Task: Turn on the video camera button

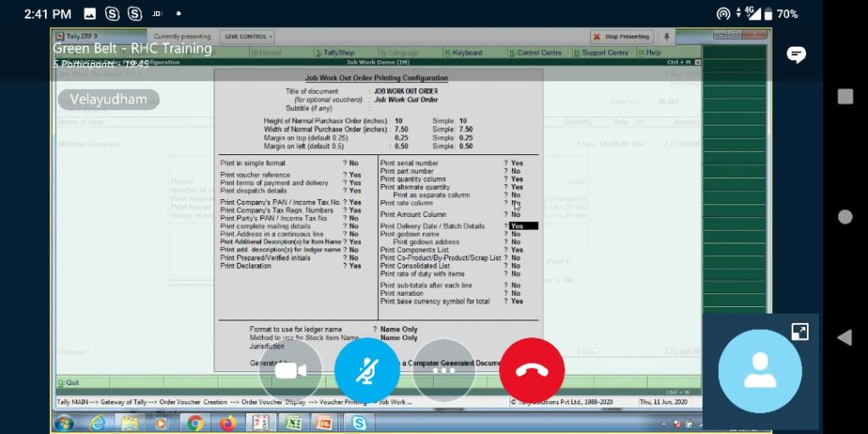Action: click(291, 371)
